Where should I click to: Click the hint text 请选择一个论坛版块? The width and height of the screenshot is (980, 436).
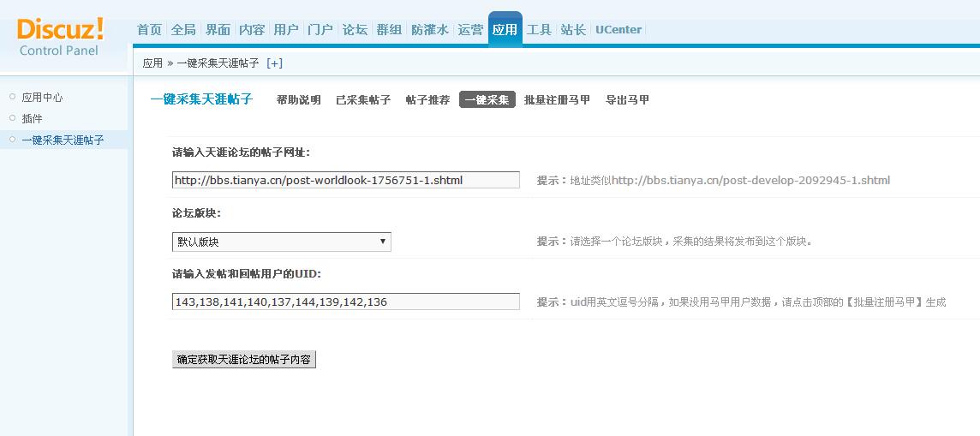(x=674, y=241)
